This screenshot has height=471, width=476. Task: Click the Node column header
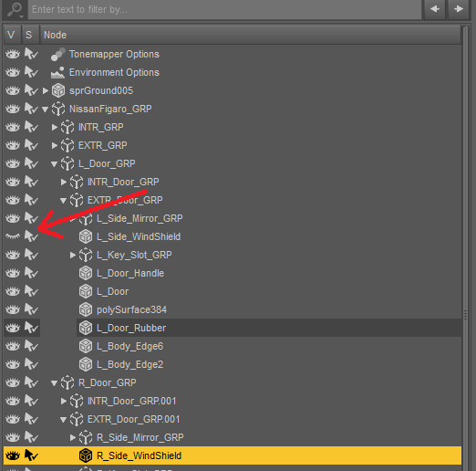coord(251,35)
